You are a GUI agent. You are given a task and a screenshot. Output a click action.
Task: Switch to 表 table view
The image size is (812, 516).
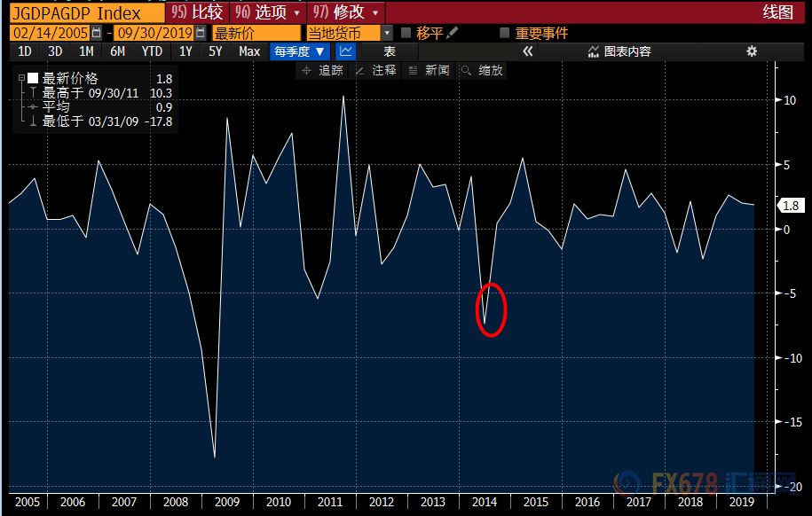389,51
